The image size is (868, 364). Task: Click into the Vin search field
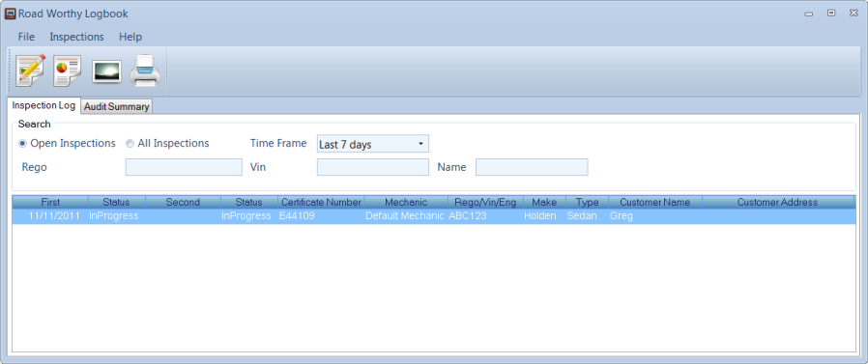pyautogui.click(x=372, y=167)
